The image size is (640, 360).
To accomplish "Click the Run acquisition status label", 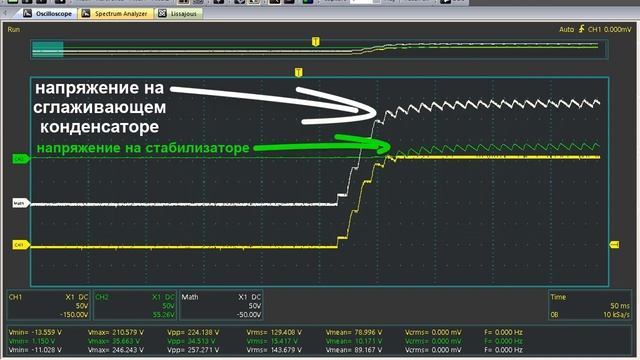I will [13, 29].
